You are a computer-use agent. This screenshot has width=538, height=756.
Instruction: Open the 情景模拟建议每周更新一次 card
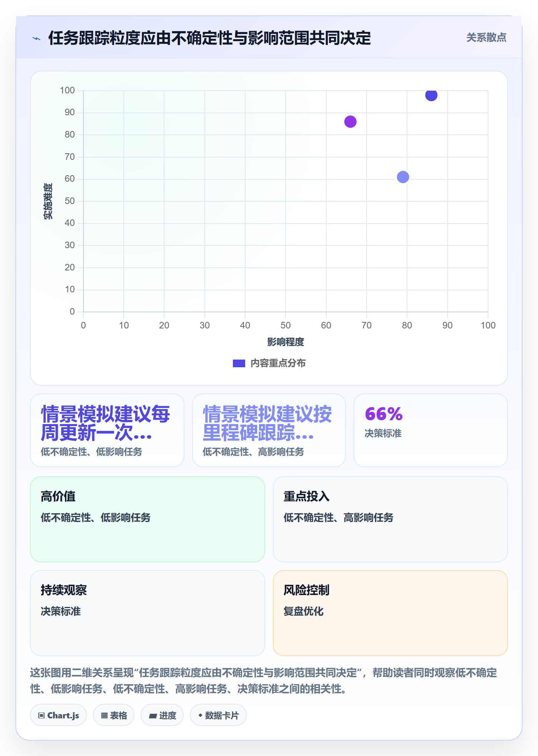click(107, 430)
